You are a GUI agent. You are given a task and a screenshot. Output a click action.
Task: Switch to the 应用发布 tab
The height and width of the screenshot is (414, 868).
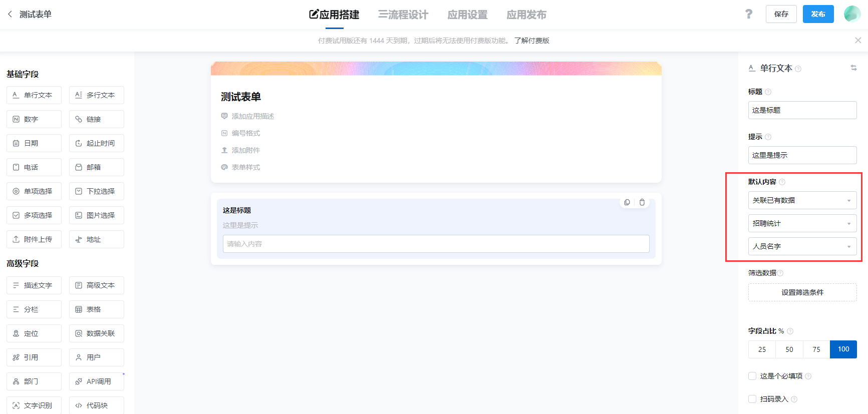(x=526, y=15)
